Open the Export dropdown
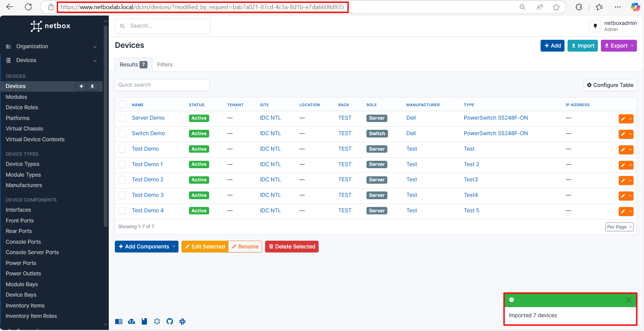Screen dimensions: 644x331 [619, 46]
